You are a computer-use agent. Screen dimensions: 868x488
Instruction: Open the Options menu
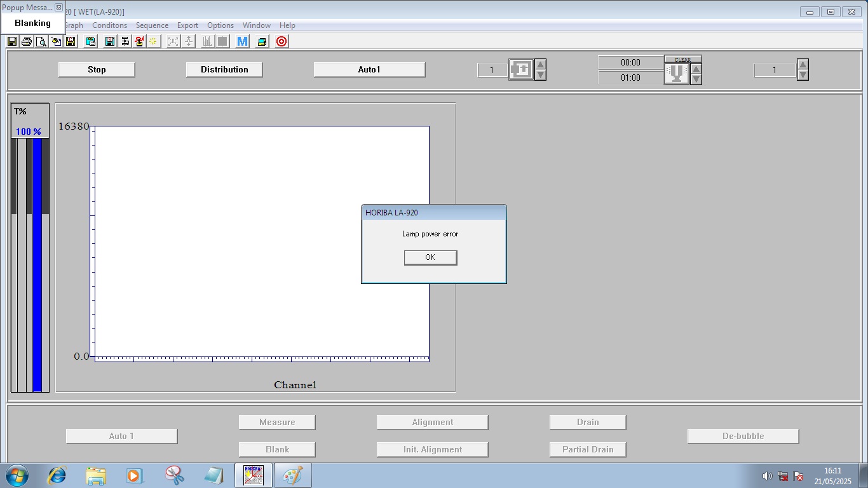[220, 25]
